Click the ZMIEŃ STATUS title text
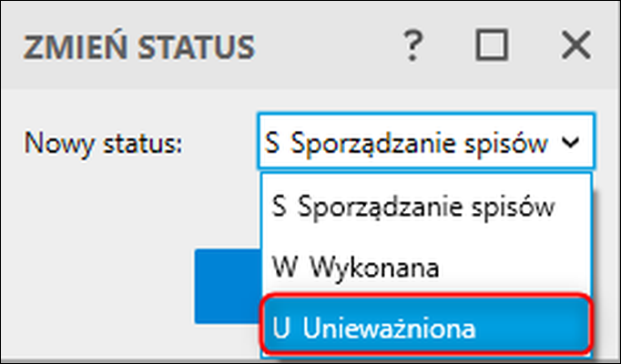The width and height of the screenshot is (621, 364). 138,45
